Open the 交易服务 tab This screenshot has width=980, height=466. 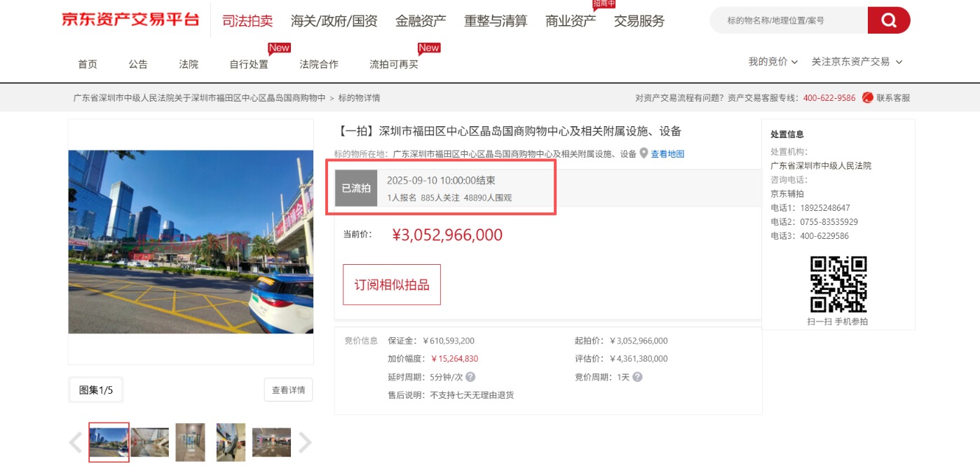tap(639, 21)
